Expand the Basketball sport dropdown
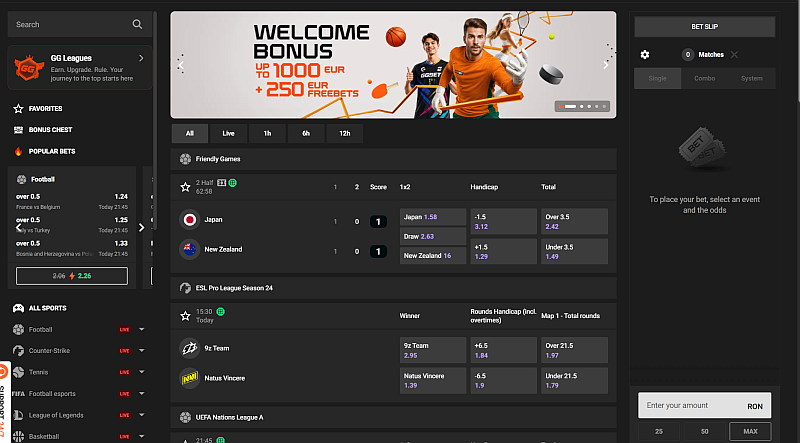 [142, 436]
